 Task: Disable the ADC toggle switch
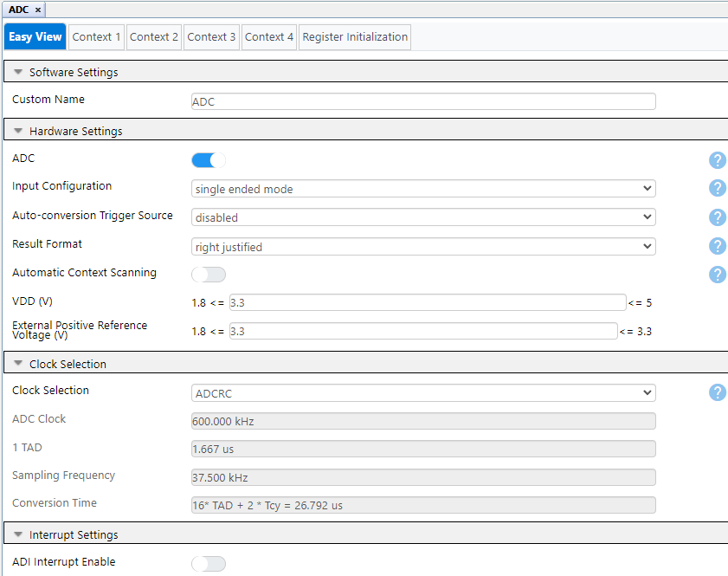click(x=208, y=160)
